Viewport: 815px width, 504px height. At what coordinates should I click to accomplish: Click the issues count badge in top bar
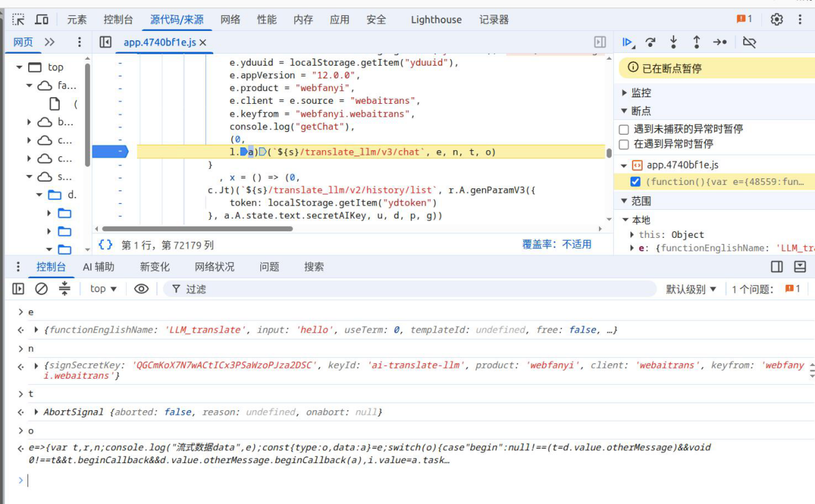[745, 19]
